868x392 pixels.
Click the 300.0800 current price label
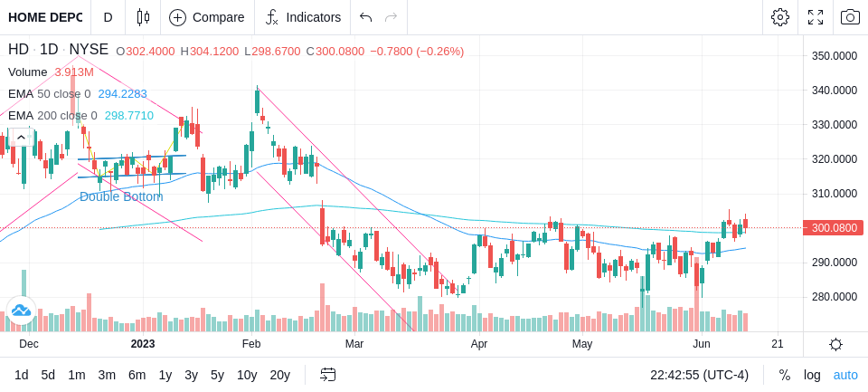(x=835, y=228)
